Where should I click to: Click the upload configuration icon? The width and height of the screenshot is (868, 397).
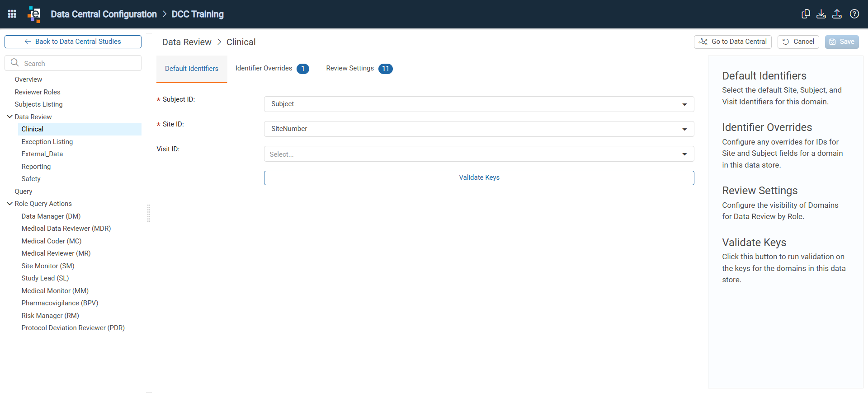click(x=837, y=14)
